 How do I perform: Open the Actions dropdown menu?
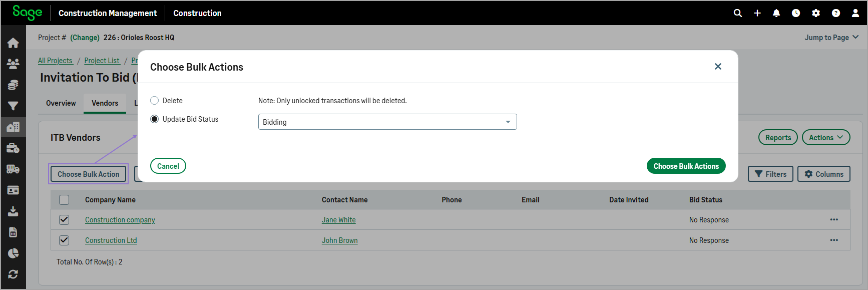point(825,138)
